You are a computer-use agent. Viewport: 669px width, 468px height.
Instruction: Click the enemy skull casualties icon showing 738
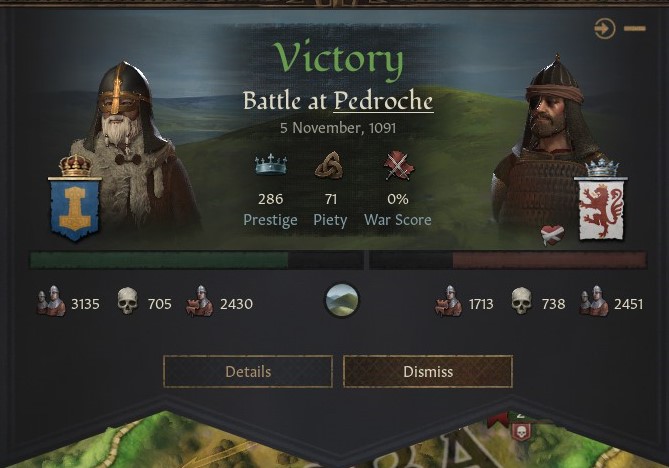pos(521,301)
